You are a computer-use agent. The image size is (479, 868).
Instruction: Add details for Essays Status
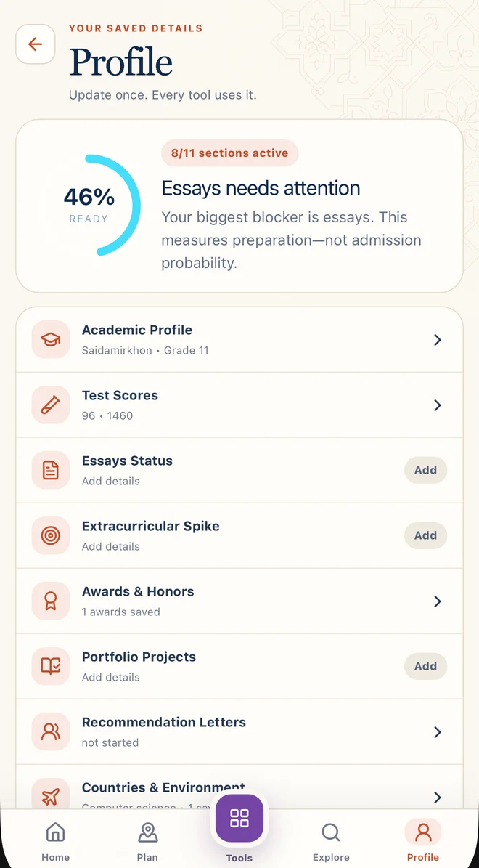tap(425, 470)
